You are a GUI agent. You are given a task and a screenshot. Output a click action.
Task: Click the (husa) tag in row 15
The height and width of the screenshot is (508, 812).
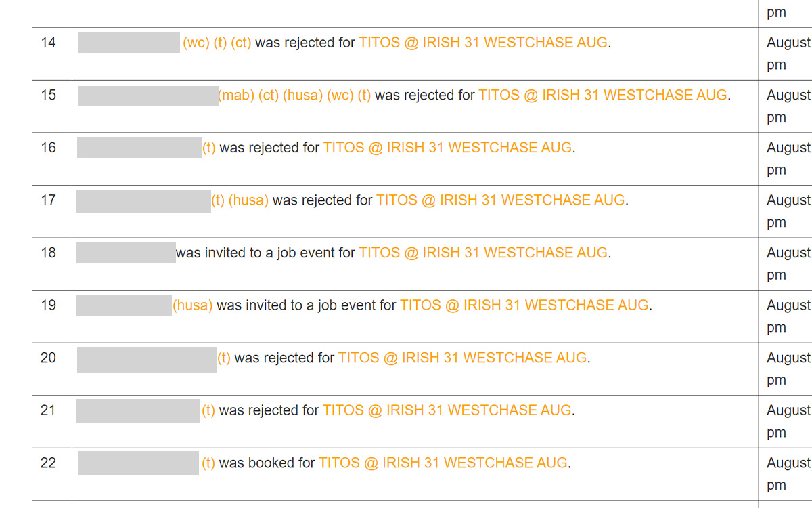click(x=302, y=96)
